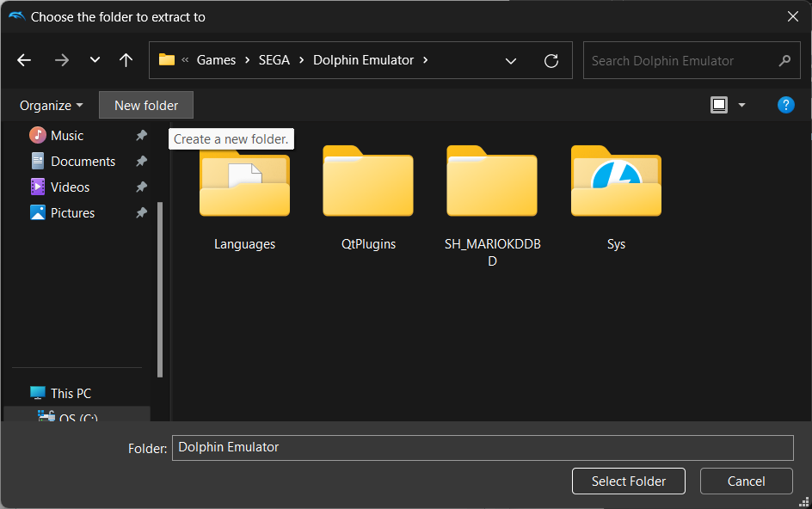Refresh the Dolphin Emulator folder view
The image size is (812, 509).
click(551, 61)
